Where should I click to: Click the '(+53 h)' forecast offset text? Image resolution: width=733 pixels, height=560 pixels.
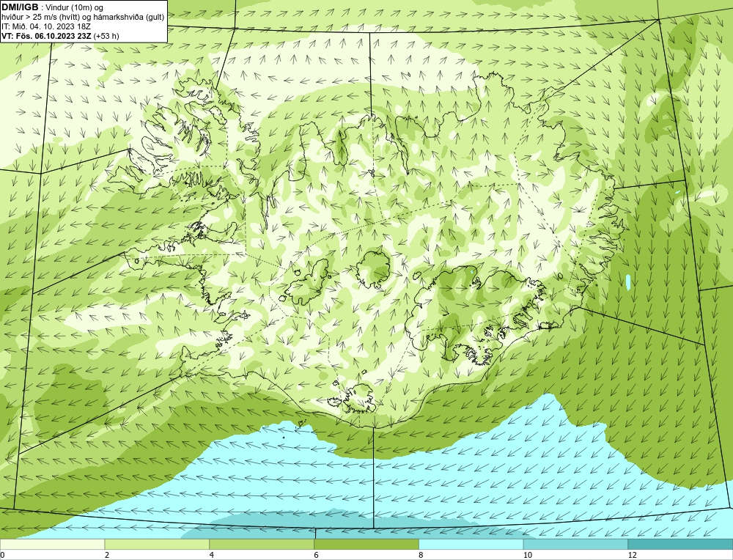click(106, 36)
